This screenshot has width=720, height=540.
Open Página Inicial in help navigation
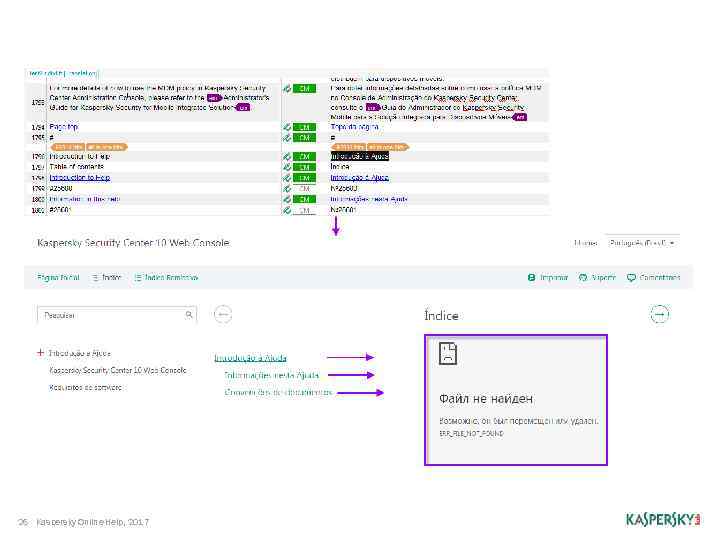(58, 277)
